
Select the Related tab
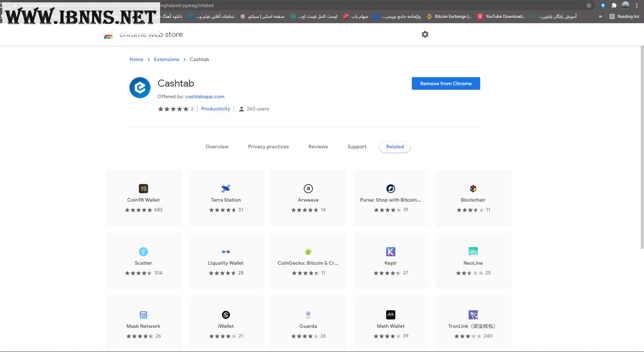point(395,147)
